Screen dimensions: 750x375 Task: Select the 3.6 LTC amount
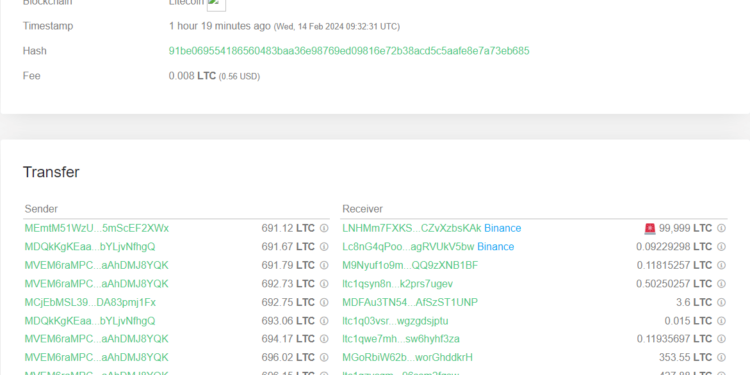pos(694,302)
